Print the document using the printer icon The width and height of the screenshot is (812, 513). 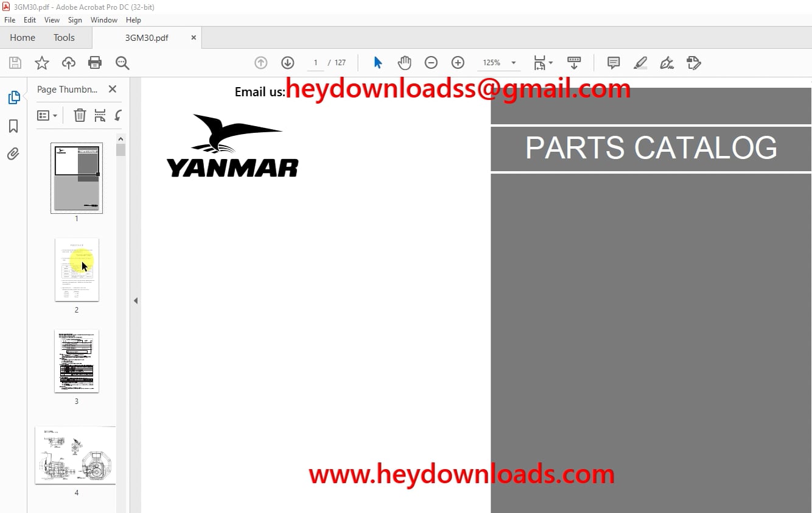coord(94,63)
